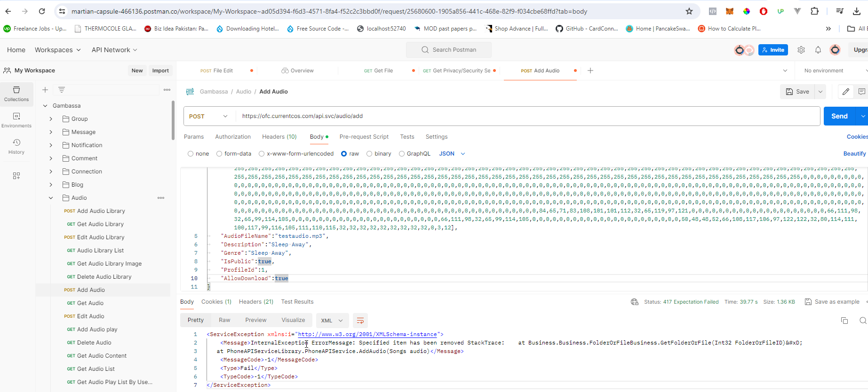This screenshot has height=392, width=868.
Task: Select the binary body radio option
Action: pyautogui.click(x=369, y=154)
